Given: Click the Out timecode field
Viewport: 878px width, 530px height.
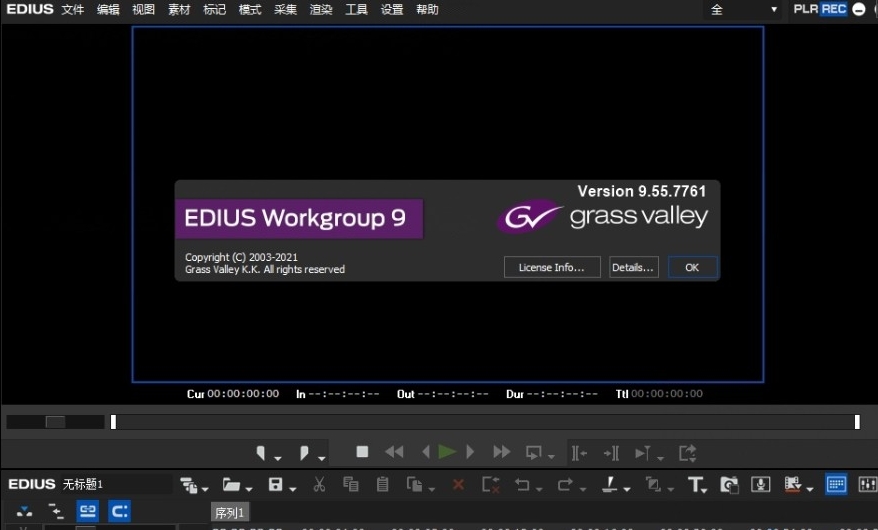Looking at the screenshot, I should coord(452,394).
